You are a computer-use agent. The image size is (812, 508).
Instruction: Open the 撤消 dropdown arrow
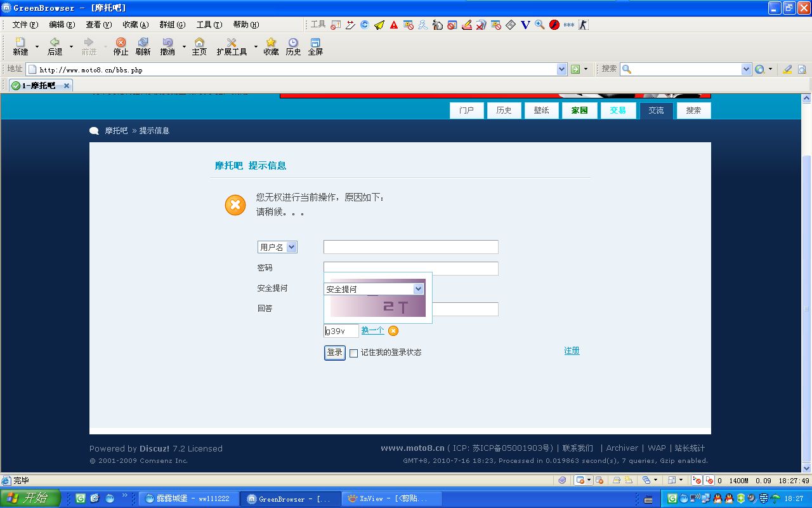click(184, 46)
